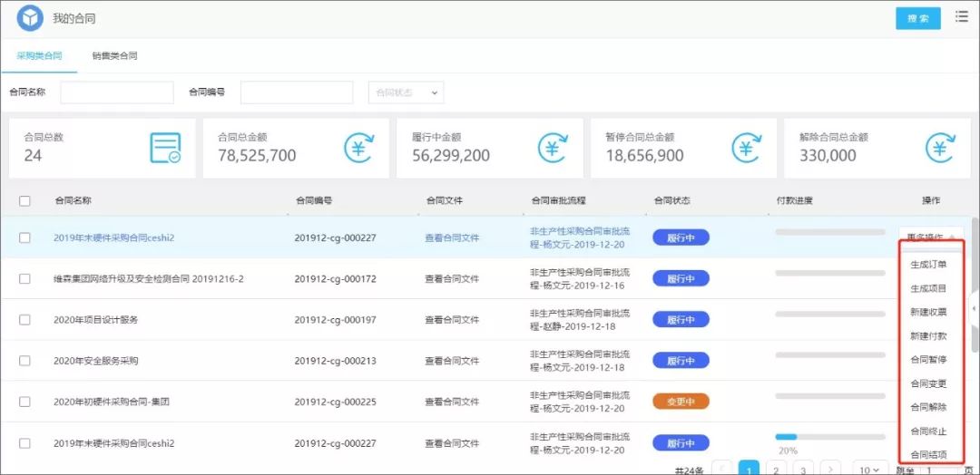The width and height of the screenshot is (980, 475).
Task: Check the box of the row with 20% progress
Action: [25, 443]
